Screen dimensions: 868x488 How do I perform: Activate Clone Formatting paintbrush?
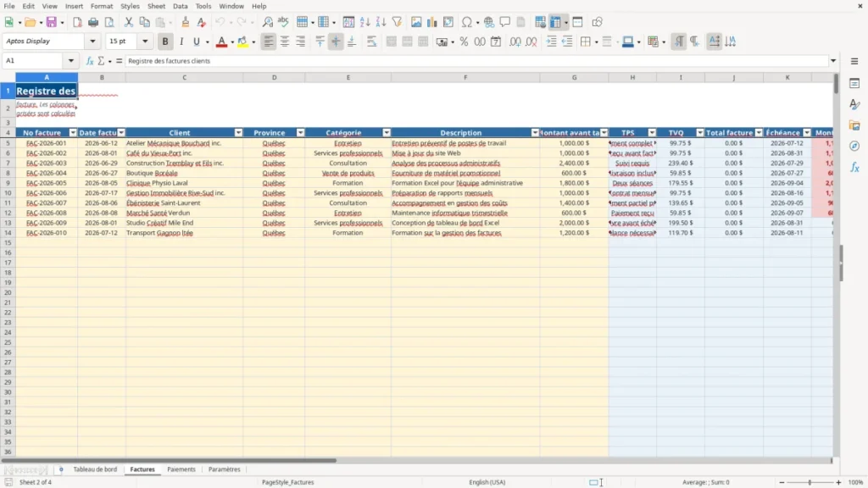186,22
